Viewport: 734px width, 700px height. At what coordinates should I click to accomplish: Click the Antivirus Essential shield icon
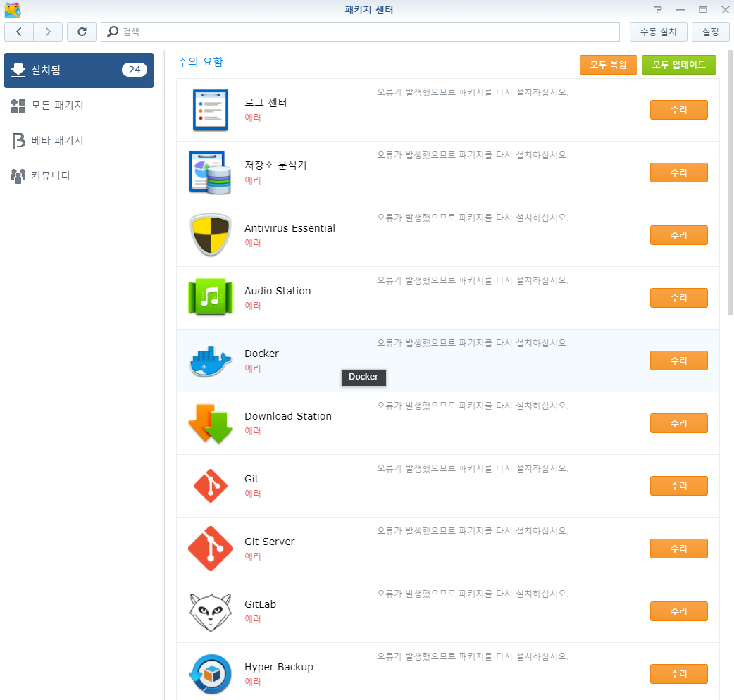(211, 235)
